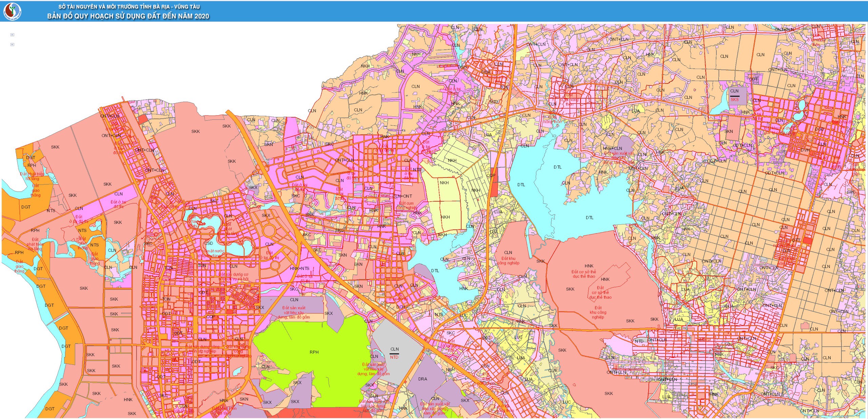
Task: Click the 'HNK+CLN' map label
Action: 612,148
